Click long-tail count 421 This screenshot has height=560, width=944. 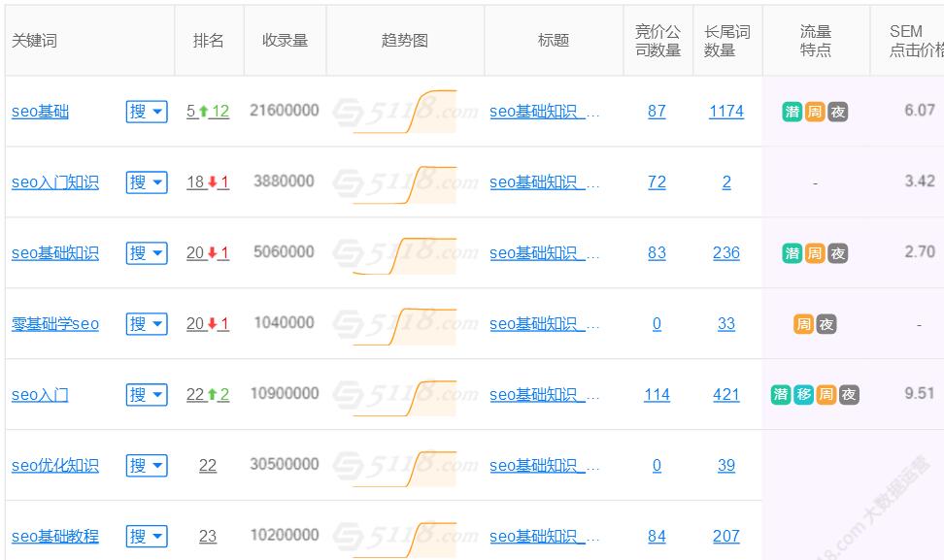726,395
